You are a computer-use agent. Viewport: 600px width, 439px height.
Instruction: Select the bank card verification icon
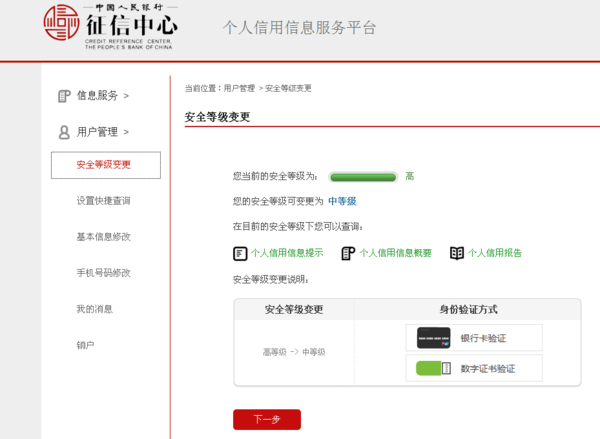tap(434, 338)
